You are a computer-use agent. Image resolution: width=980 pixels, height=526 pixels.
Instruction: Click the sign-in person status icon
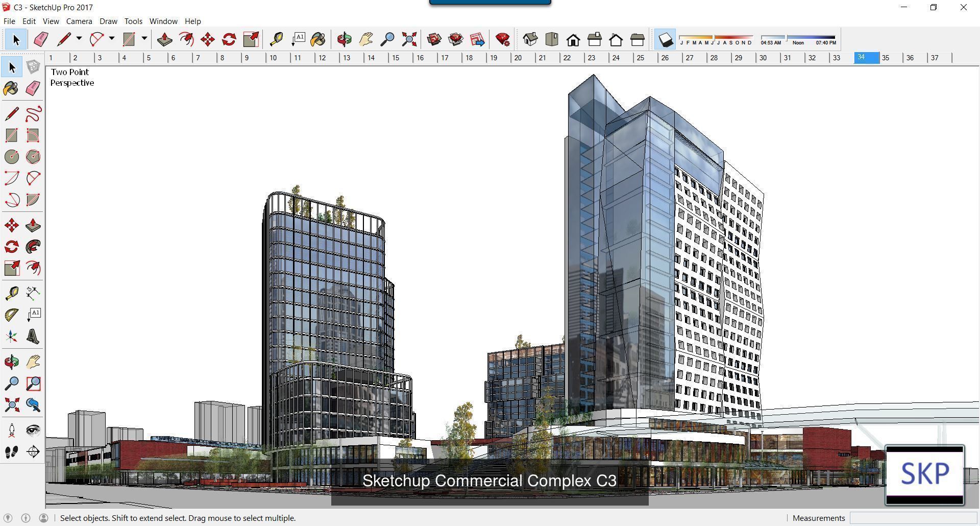tap(44, 518)
